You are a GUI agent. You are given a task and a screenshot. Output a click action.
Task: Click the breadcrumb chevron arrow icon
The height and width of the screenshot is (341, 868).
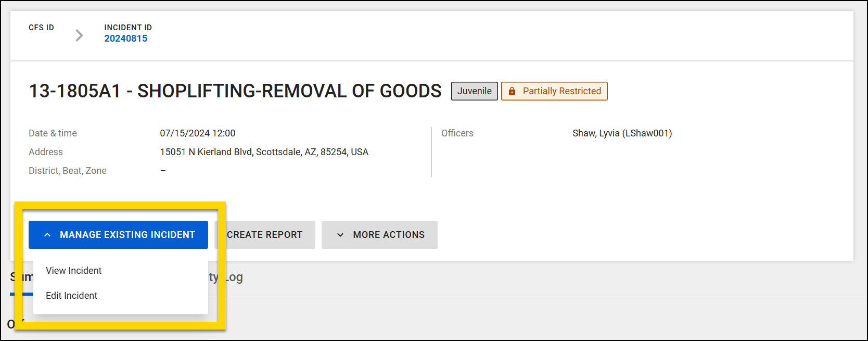point(79,35)
